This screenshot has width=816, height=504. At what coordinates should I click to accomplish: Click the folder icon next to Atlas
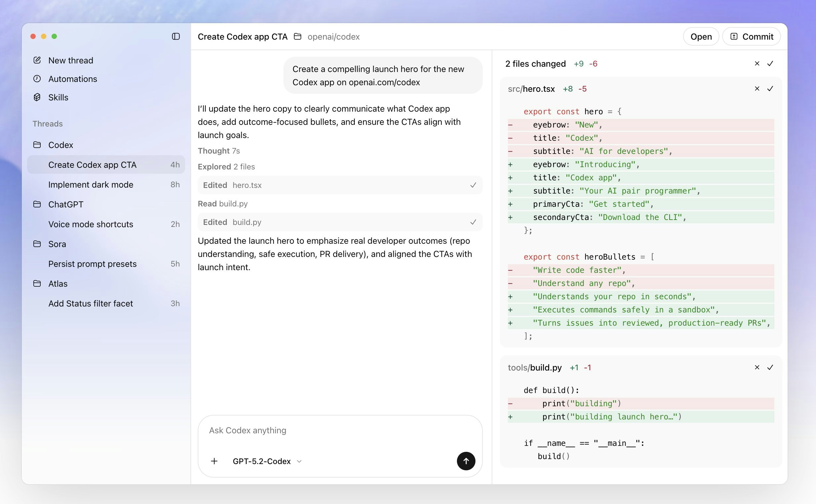tap(37, 283)
